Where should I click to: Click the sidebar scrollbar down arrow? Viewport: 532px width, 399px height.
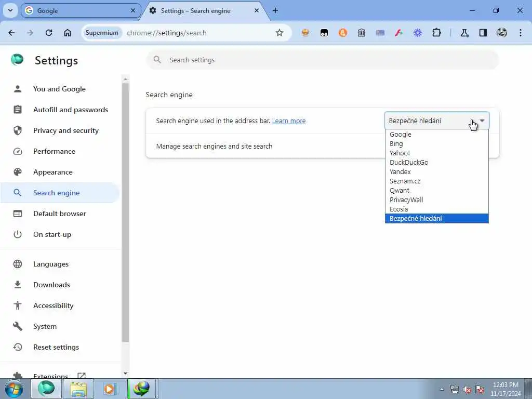pyautogui.click(x=126, y=373)
